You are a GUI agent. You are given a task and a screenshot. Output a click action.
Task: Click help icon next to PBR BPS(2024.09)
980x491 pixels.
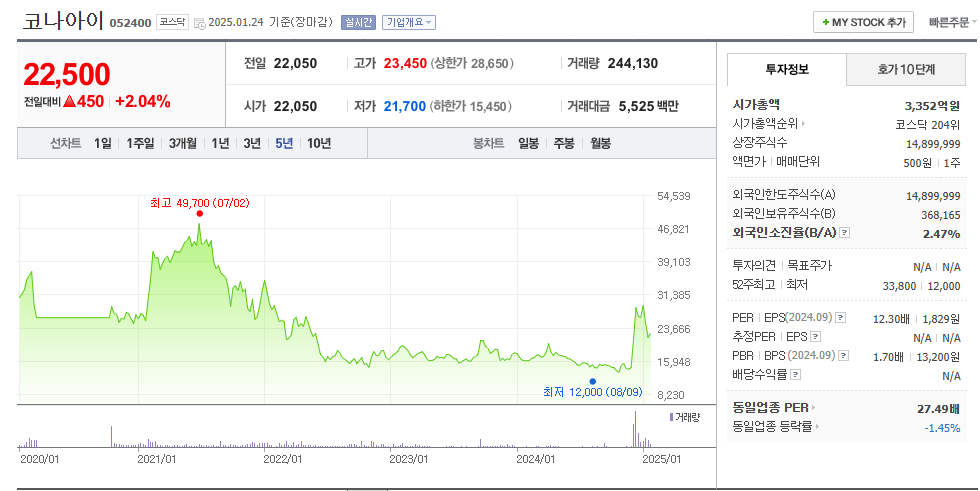[x=844, y=355]
